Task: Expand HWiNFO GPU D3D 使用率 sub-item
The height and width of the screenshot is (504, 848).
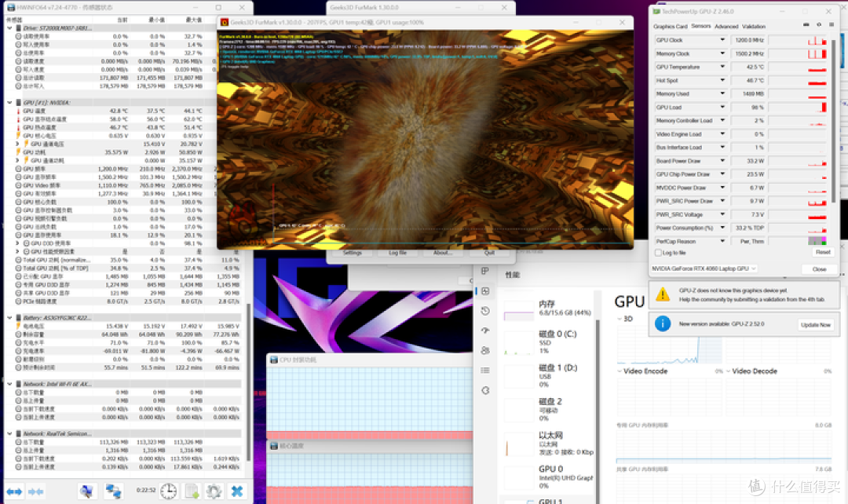Action: (x=18, y=243)
